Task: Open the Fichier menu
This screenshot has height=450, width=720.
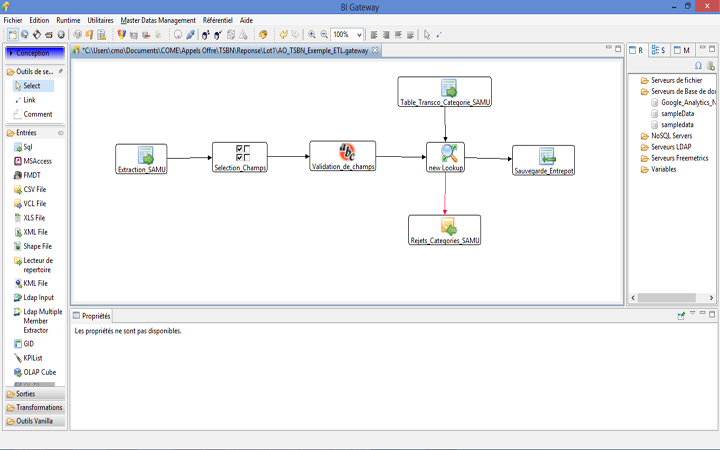Action: click(x=13, y=20)
